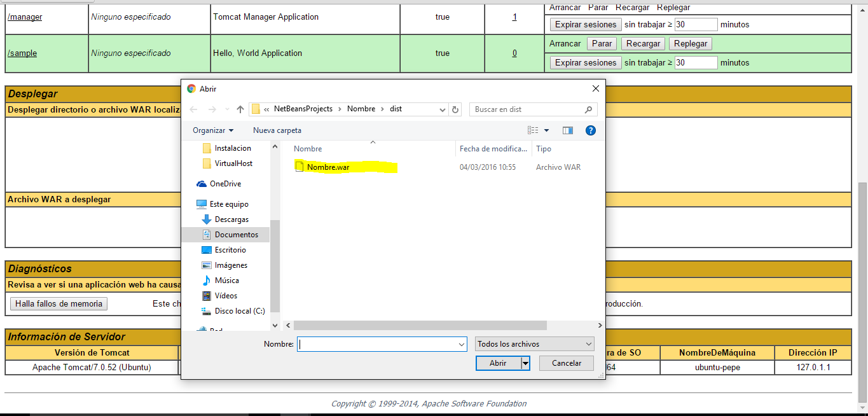Select the Instalacion folder in the navigation pane
The width and height of the screenshot is (868, 416).
[x=233, y=148]
